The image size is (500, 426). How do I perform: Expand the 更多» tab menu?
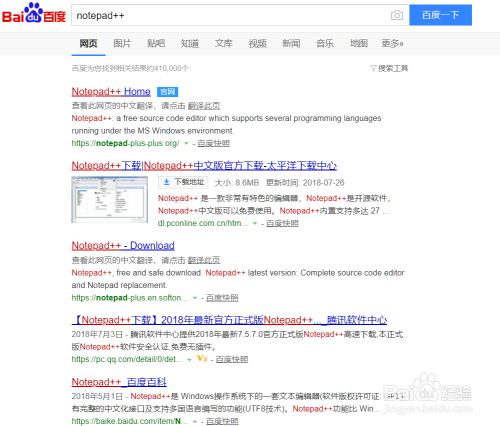tap(392, 43)
